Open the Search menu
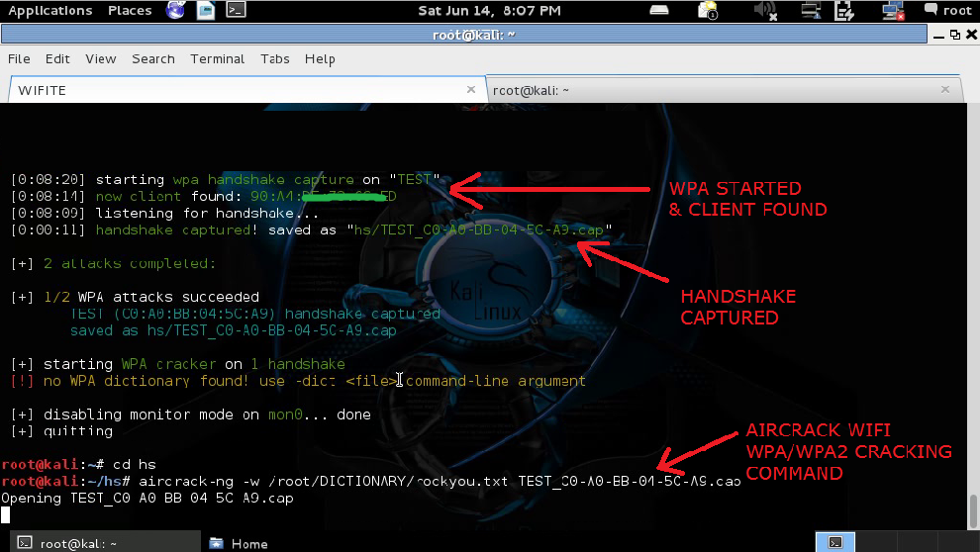 (x=153, y=58)
